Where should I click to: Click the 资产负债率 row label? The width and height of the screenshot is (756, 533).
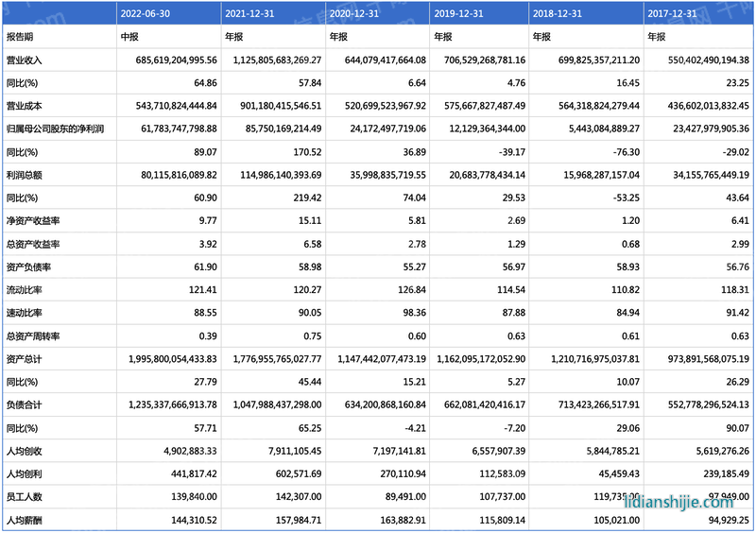(x=28, y=266)
